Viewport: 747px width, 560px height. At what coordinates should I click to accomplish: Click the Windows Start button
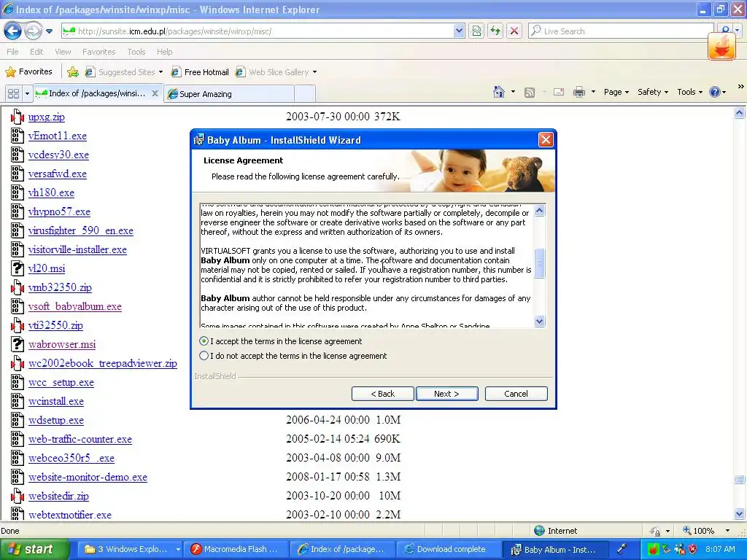[34, 550]
